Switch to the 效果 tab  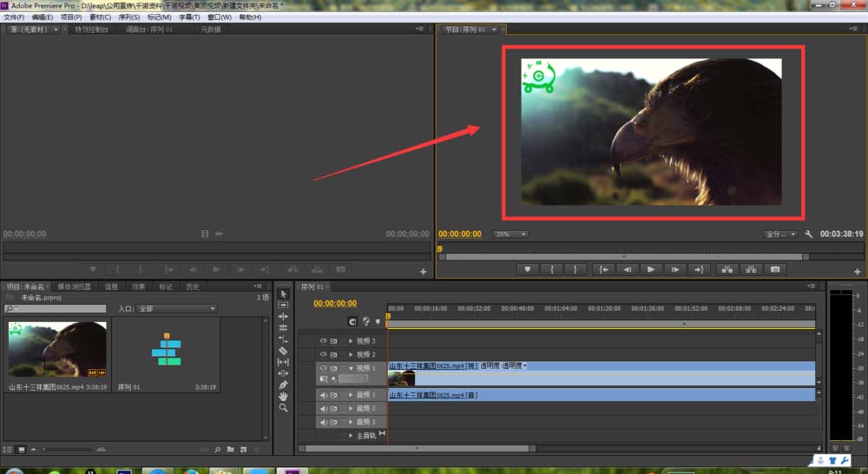click(x=138, y=286)
